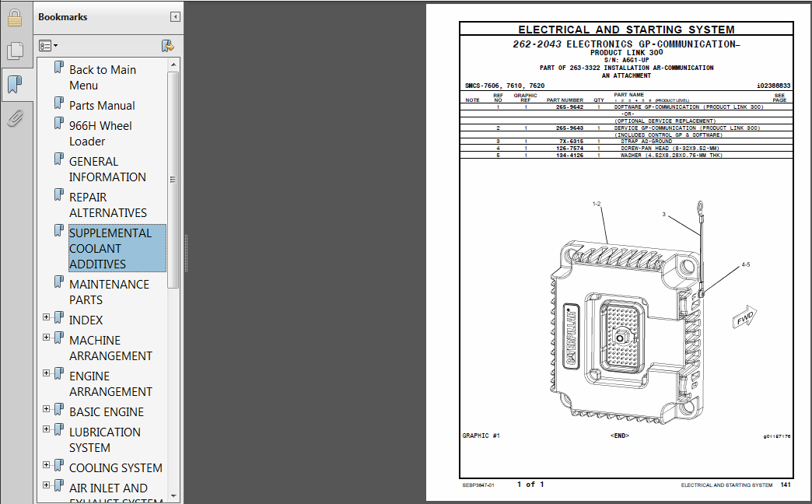Click bookmarks scrollbar down arrow
The height and width of the screenshot is (504, 812).
pos(173,495)
